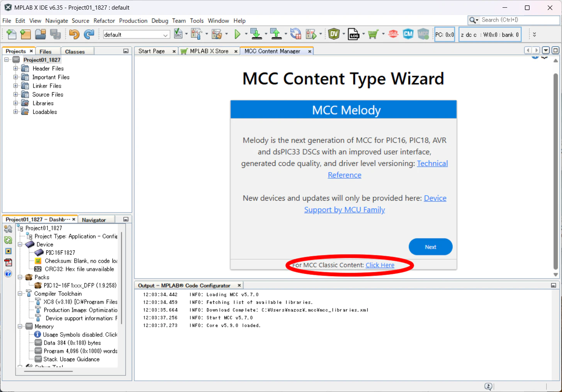
Task: Click the green shopping cart icon
Action: (x=373, y=34)
